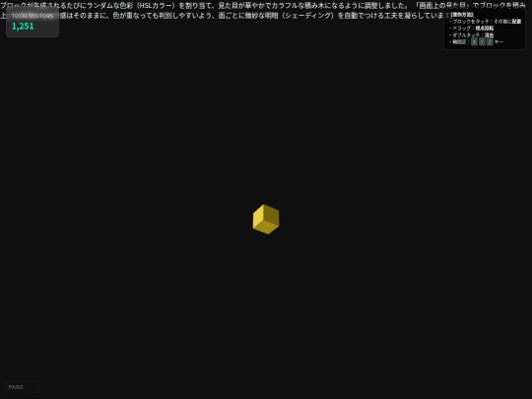This screenshot has width=532, height=399.
Task: Click the 'ダブルタッチ：消去' instruction line
Action: tap(472, 34)
